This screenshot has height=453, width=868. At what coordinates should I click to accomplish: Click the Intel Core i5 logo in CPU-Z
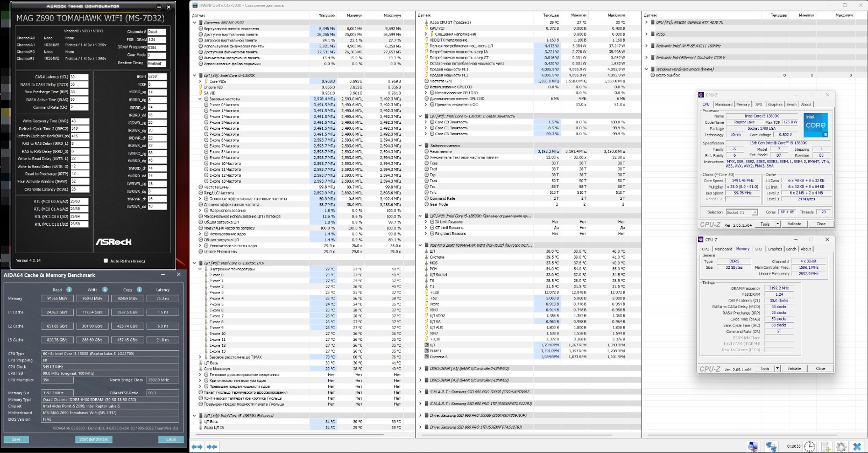tap(816, 126)
